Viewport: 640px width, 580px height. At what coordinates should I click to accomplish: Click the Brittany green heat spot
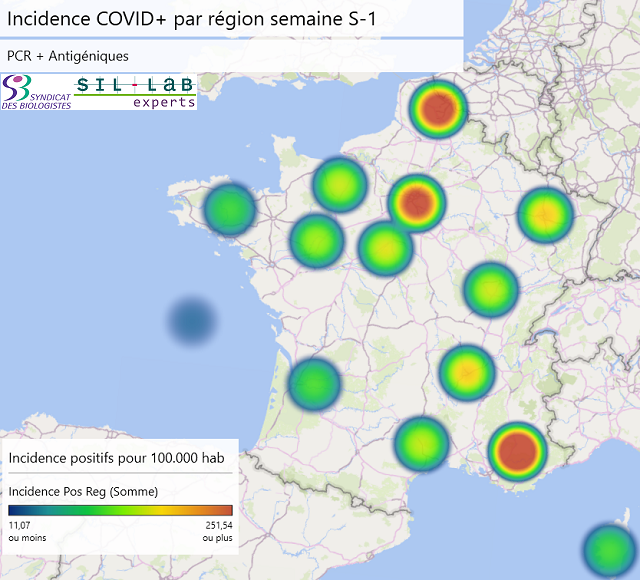(x=230, y=209)
